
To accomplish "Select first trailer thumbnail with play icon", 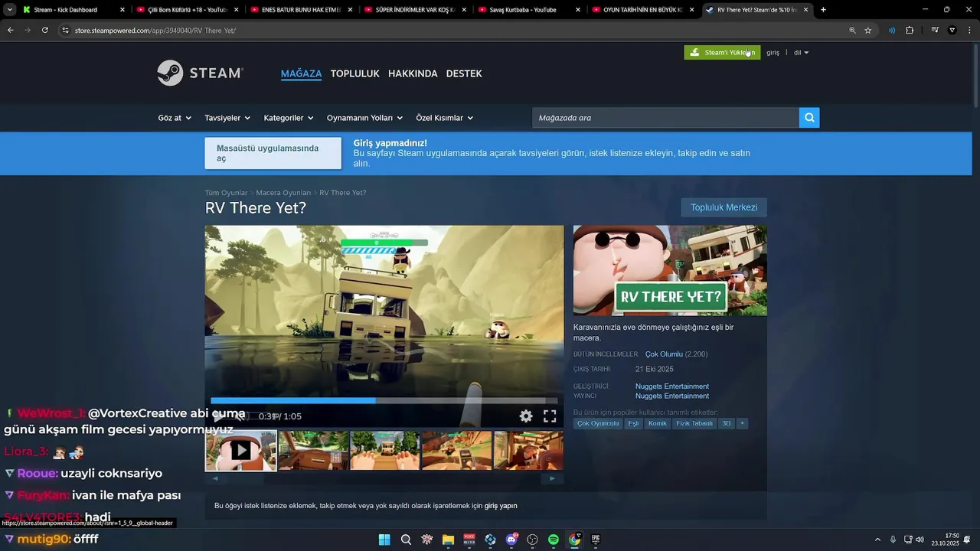I will 240,451.
